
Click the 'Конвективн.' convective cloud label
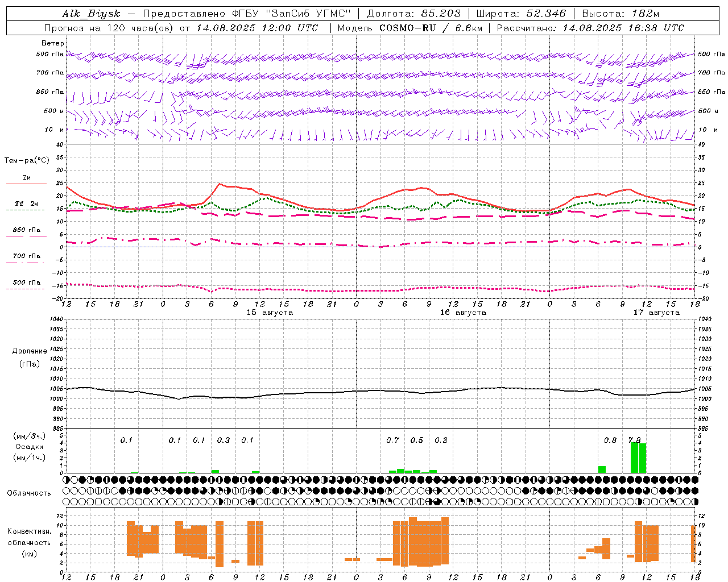29,531
